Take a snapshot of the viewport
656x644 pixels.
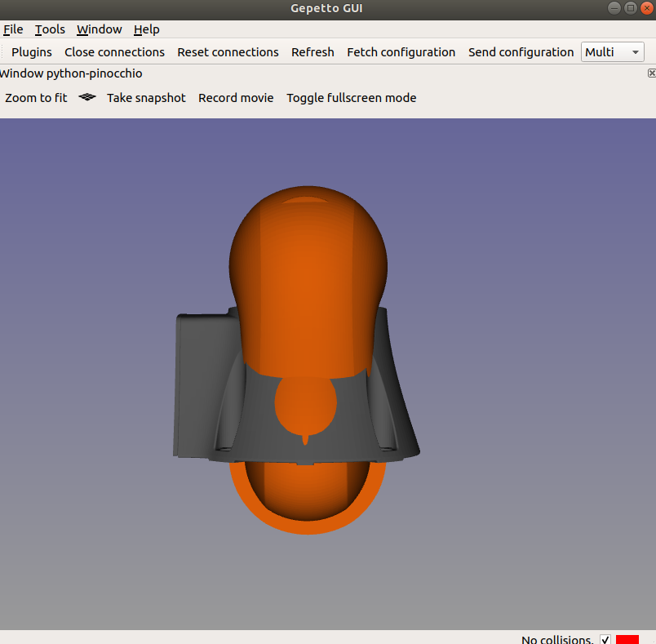[146, 97]
